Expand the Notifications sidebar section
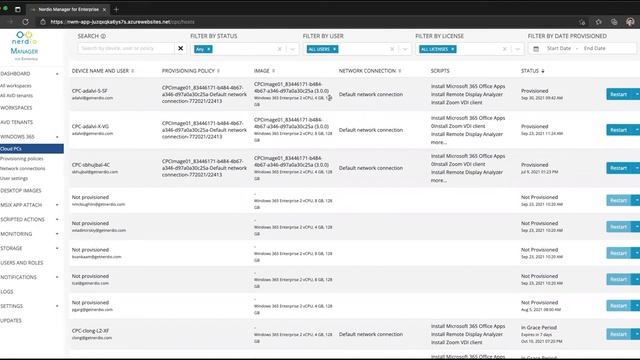 coord(57,277)
